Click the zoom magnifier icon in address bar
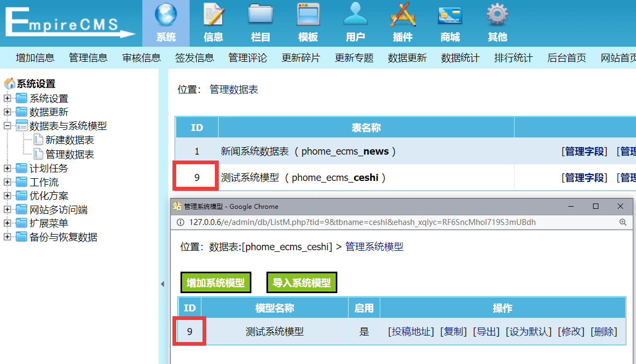 (623, 222)
